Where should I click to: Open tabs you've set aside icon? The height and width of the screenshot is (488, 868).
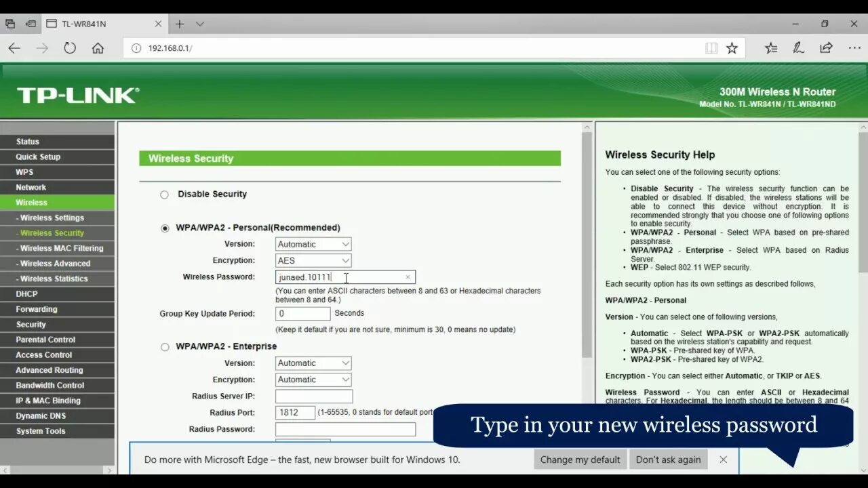tap(10, 24)
